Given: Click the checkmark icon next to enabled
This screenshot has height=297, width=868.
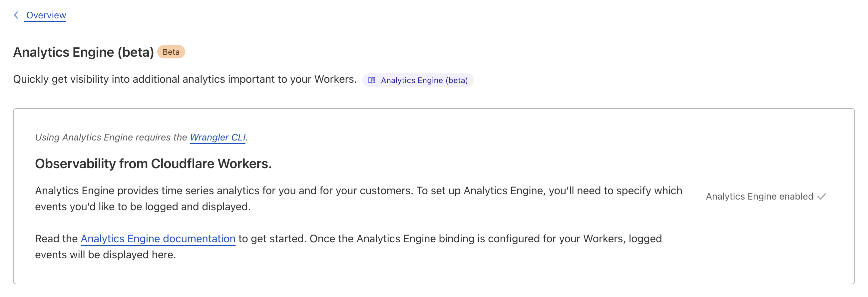Looking at the screenshot, I should pyautogui.click(x=822, y=197).
